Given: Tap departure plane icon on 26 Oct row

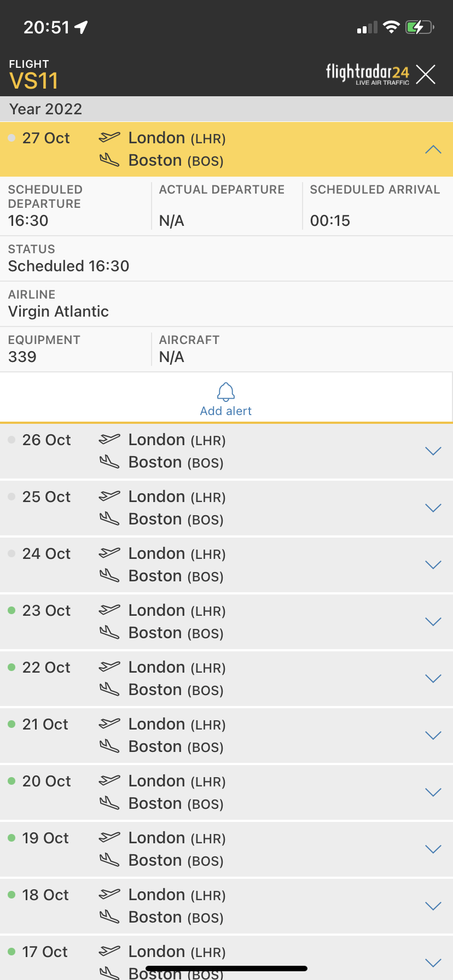Looking at the screenshot, I should 109,439.
